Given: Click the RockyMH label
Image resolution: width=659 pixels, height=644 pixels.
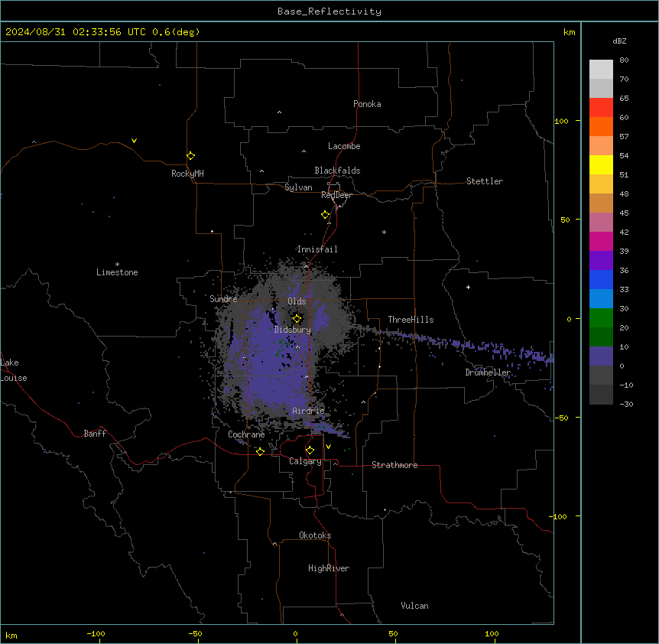Looking at the screenshot, I should [x=187, y=173].
